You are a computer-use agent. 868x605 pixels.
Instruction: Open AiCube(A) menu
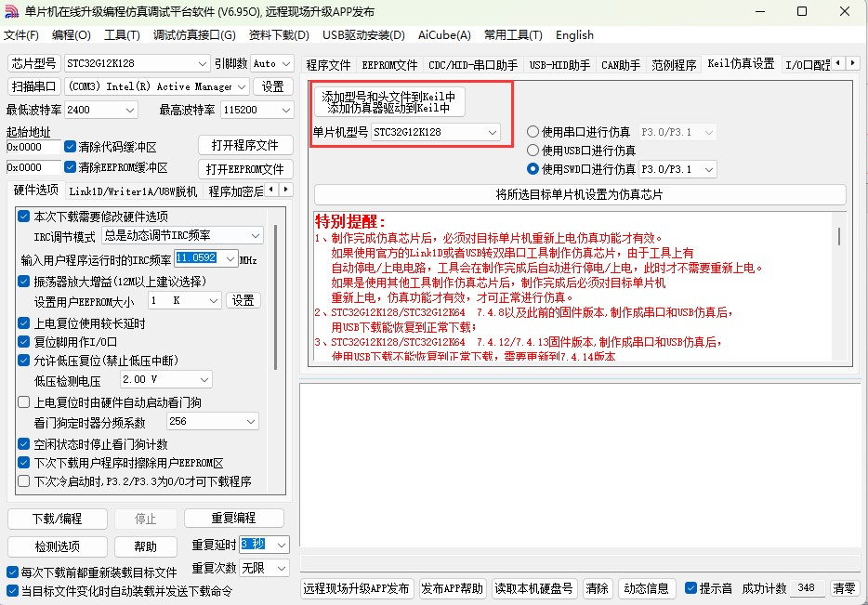(x=444, y=35)
